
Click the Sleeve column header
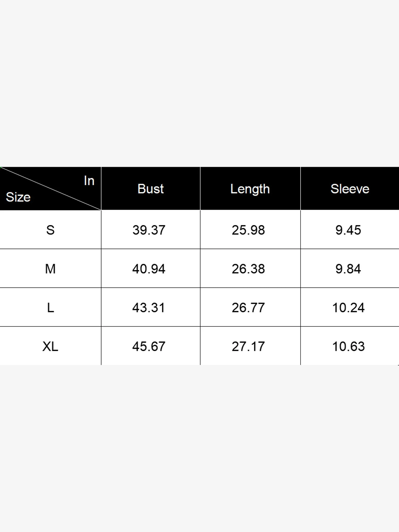[x=350, y=189]
